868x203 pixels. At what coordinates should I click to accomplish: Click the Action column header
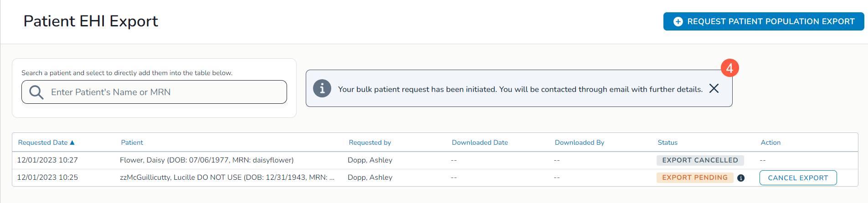770,142
